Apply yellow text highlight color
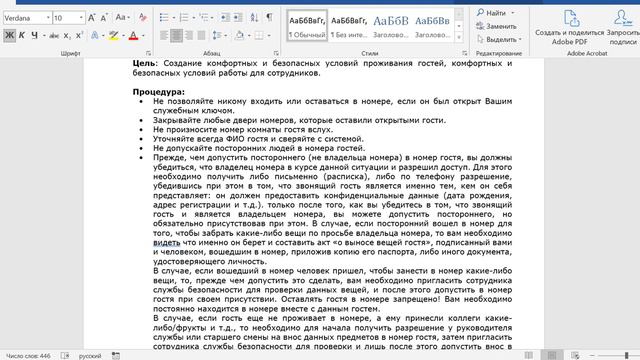This screenshot has width=640, height=360. click(113, 36)
